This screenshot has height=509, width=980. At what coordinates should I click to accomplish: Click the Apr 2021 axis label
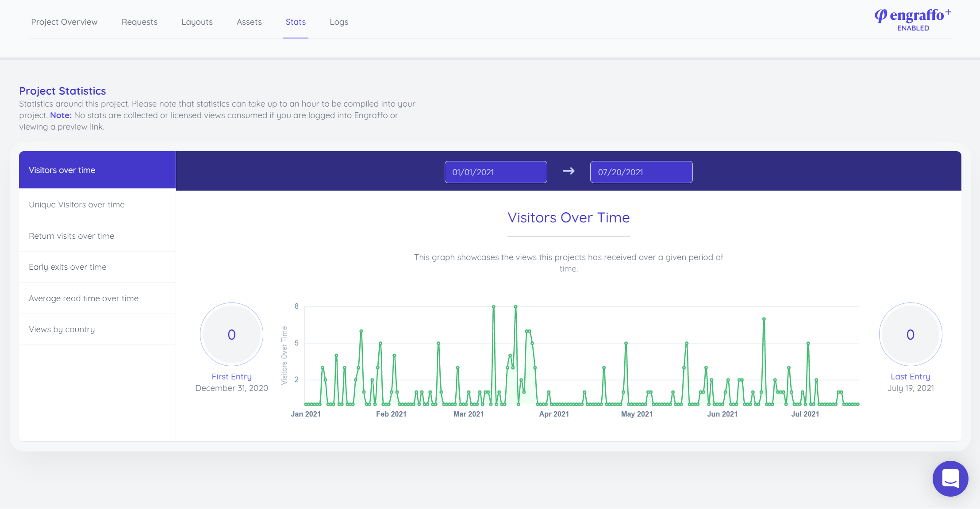click(x=554, y=414)
